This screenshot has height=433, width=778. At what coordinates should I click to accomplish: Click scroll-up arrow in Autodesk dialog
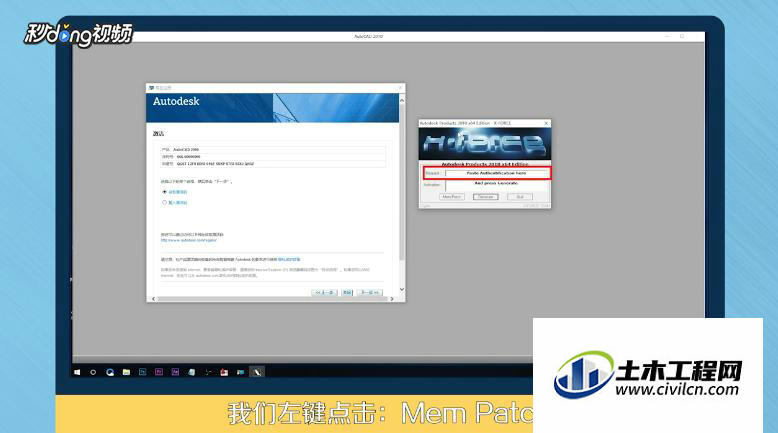pyautogui.click(x=402, y=100)
